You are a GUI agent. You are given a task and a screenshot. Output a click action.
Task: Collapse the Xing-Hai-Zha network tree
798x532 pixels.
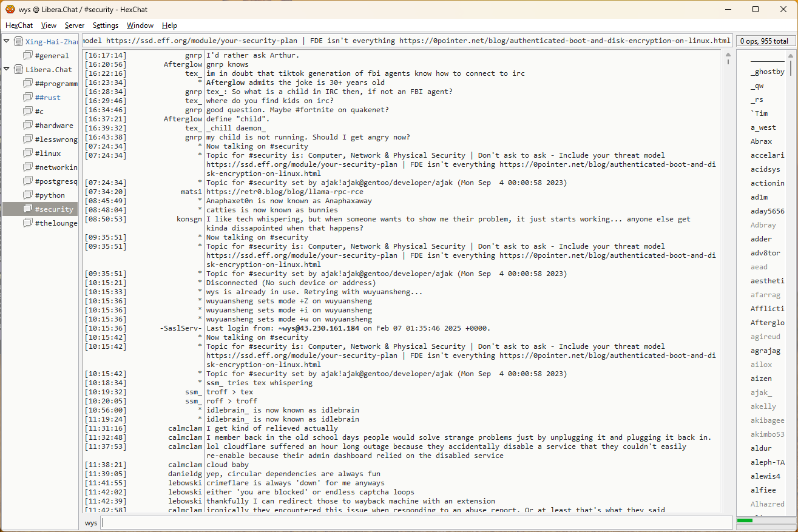pyautogui.click(x=7, y=42)
